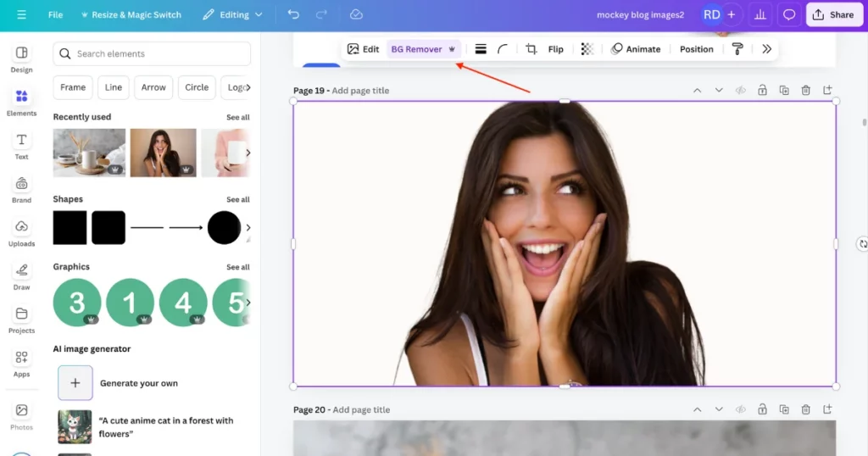Copy style with the paint roller
The height and width of the screenshot is (456, 868).
[x=737, y=49]
